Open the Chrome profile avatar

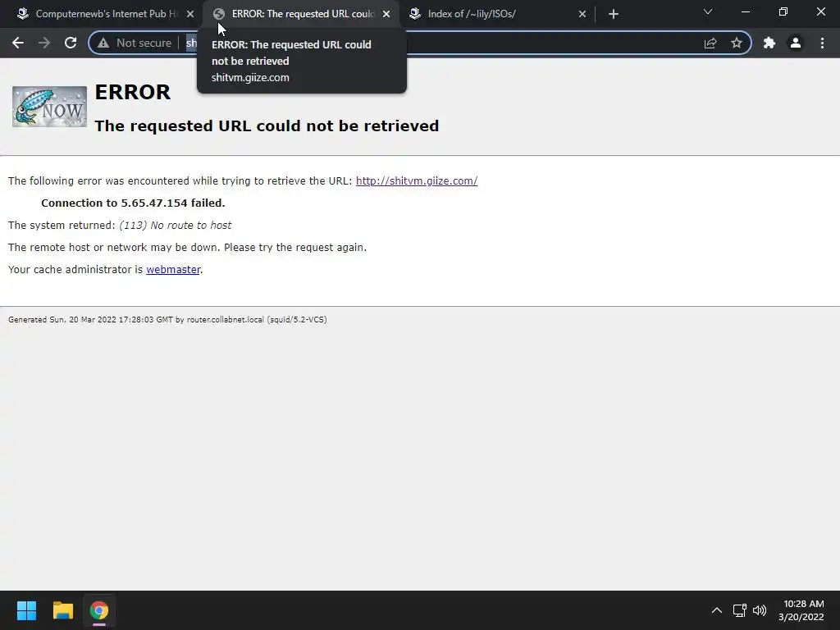coord(796,43)
